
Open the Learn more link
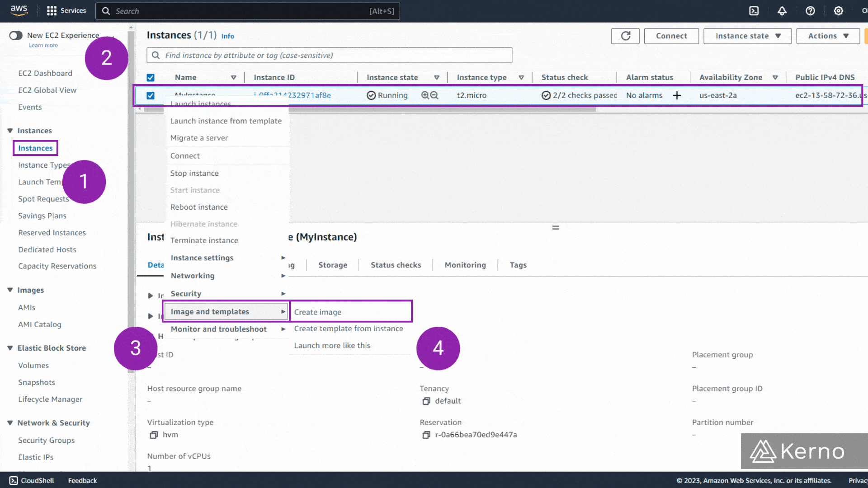[43, 46]
